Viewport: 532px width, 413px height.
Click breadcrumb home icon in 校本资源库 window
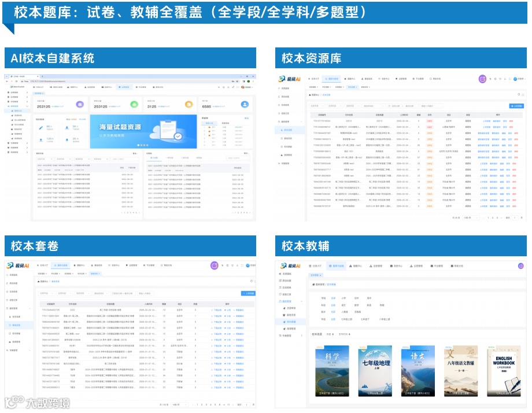[310, 95]
